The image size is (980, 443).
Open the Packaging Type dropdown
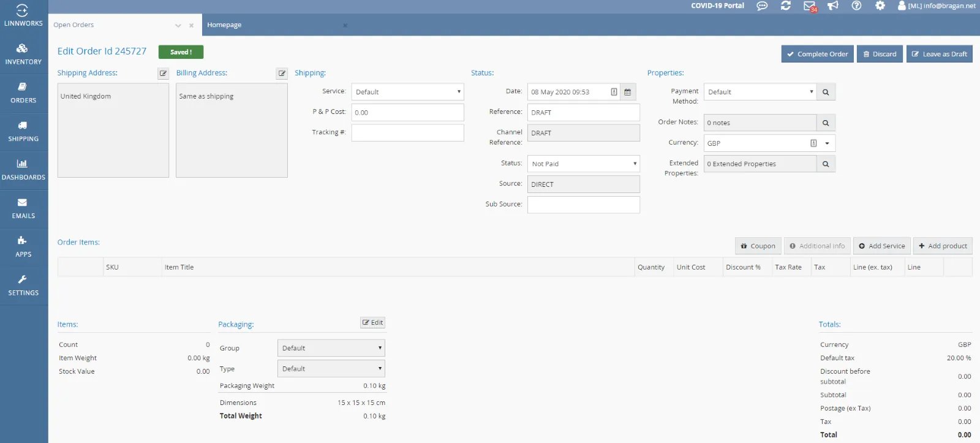[331, 368]
